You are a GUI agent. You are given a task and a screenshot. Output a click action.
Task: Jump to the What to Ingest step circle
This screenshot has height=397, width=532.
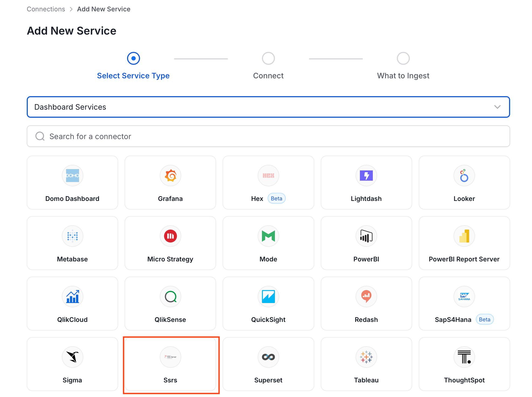coord(403,58)
